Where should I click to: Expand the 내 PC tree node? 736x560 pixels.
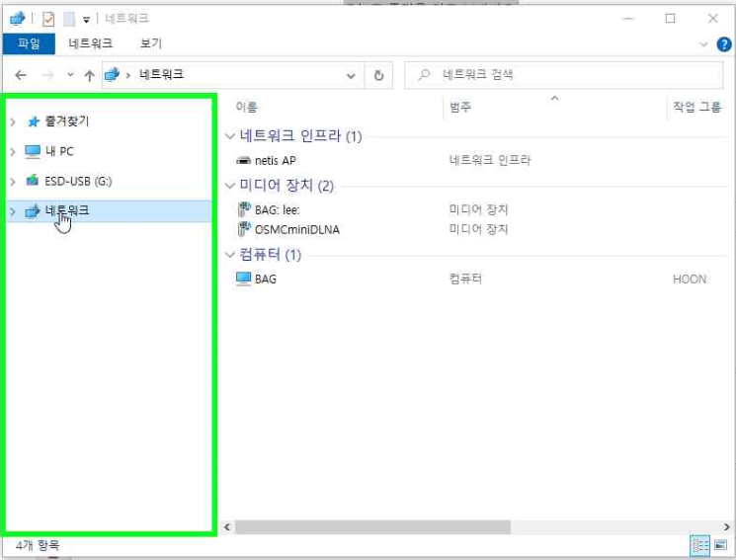click(x=13, y=152)
